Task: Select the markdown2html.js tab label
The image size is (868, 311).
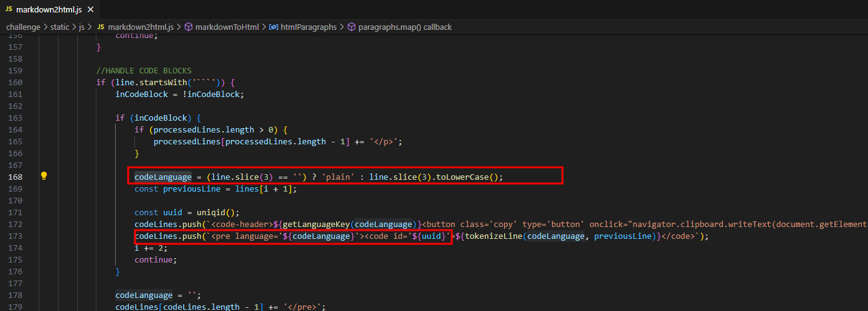Action: tap(48, 9)
